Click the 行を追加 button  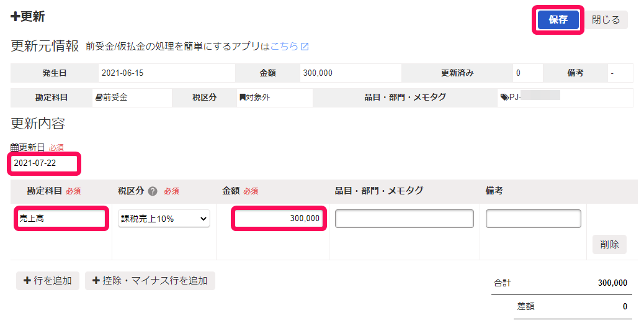click(x=48, y=281)
